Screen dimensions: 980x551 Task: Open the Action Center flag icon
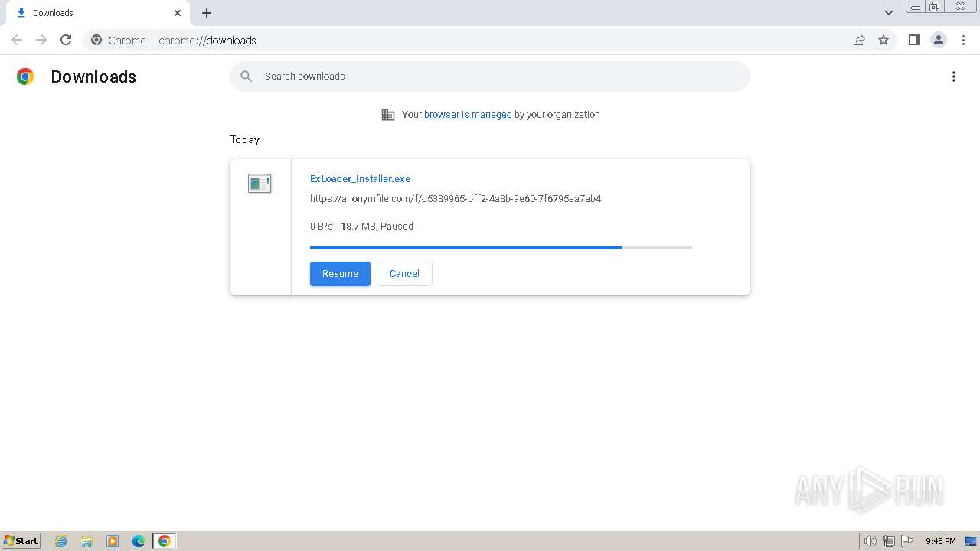point(907,541)
